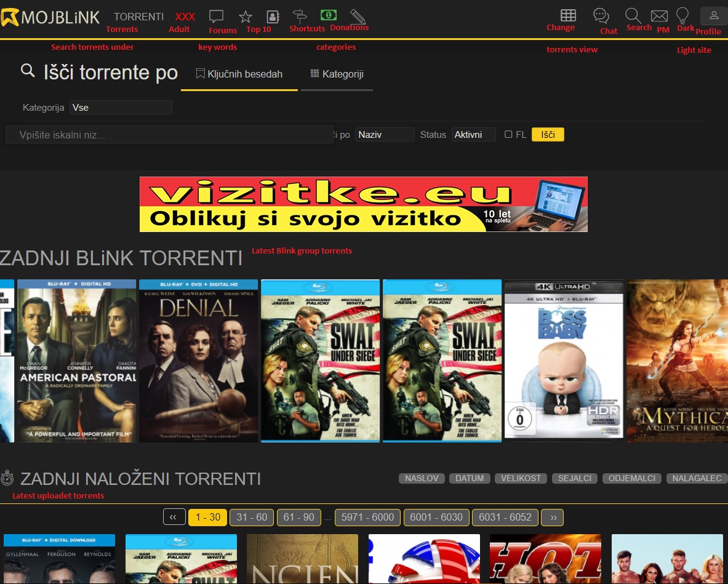Select page range 6001 - 6030

coord(436,517)
